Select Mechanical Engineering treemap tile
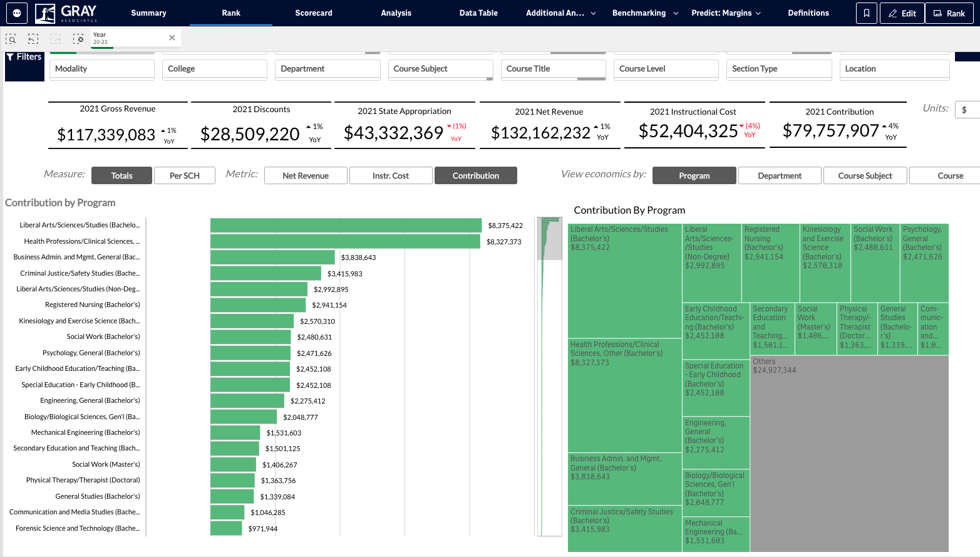This screenshot has height=557, width=980. (716, 534)
